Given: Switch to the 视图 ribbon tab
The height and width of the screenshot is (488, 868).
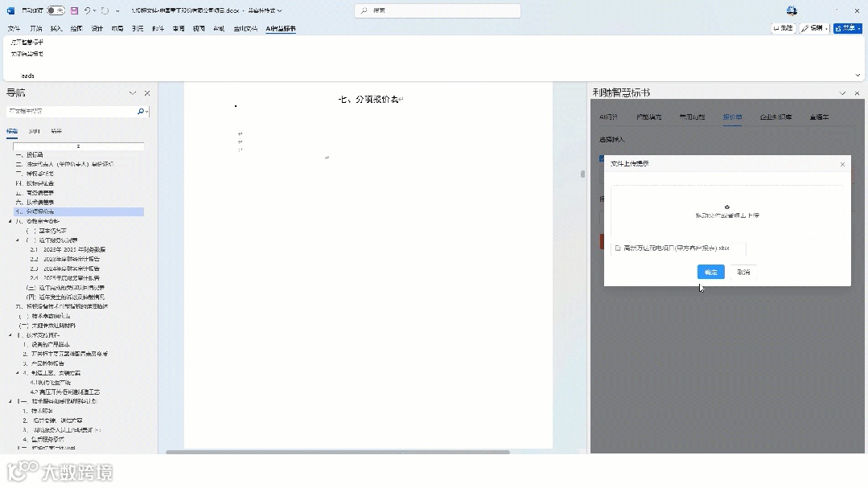Looking at the screenshot, I should pos(199,29).
